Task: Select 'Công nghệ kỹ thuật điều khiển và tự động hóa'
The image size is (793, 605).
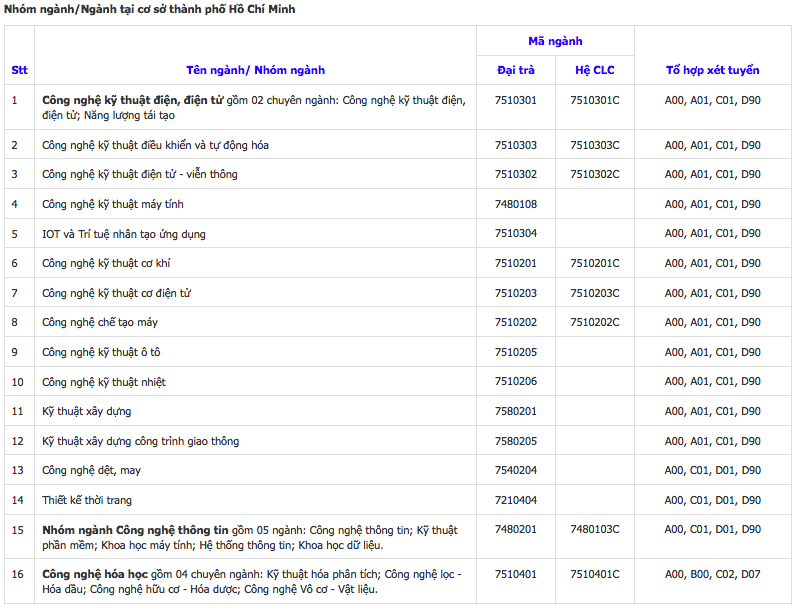Action: click(155, 145)
